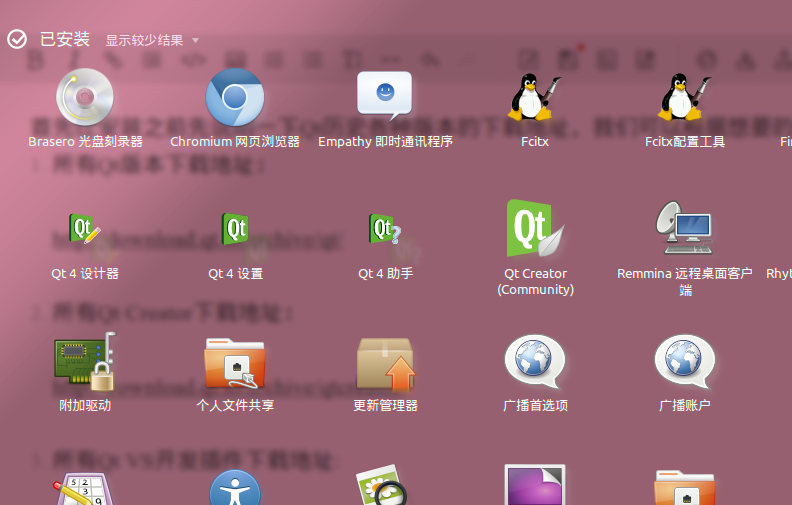This screenshot has height=505, width=792.
Task: Click the 已安装 category heading
Action: pos(65,39)
